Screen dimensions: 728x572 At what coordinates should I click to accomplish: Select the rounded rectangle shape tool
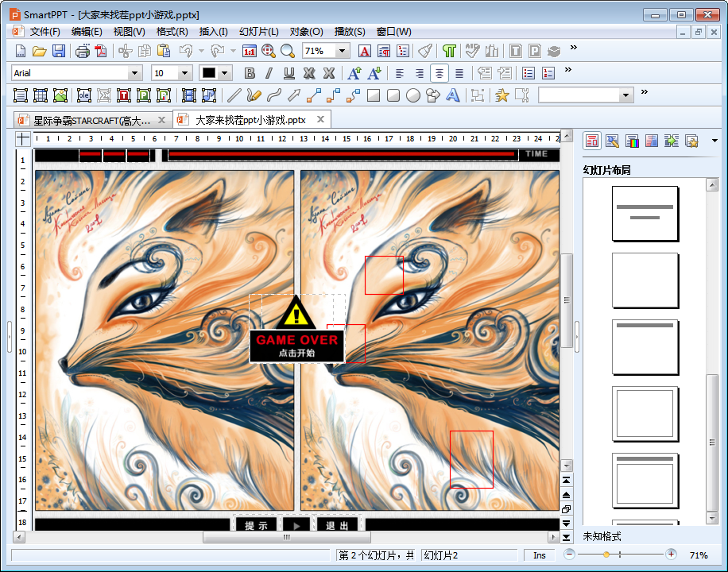click(x=393, y=95)
